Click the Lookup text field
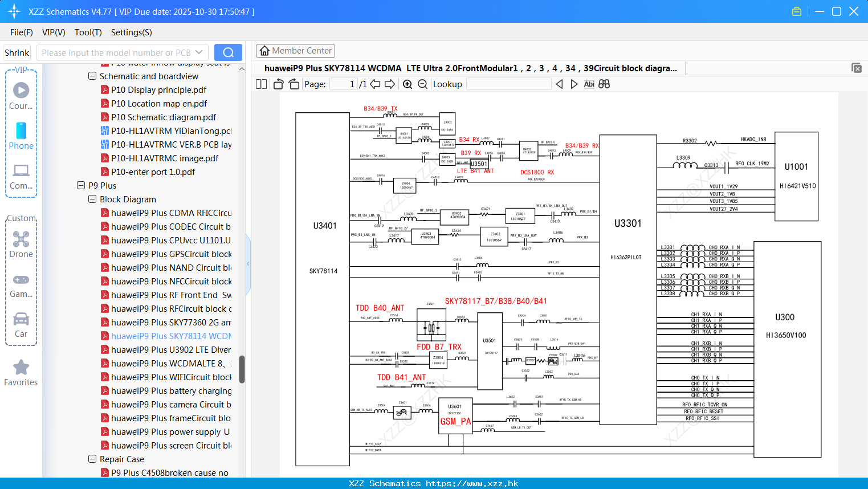Viewport: 868px width, 489px height. click(x=508, y=84)
